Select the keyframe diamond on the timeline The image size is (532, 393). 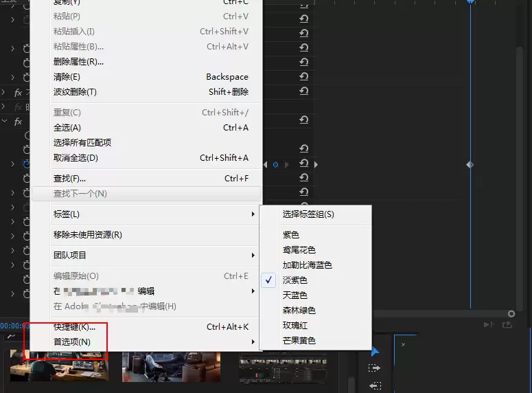pos(470,165)
